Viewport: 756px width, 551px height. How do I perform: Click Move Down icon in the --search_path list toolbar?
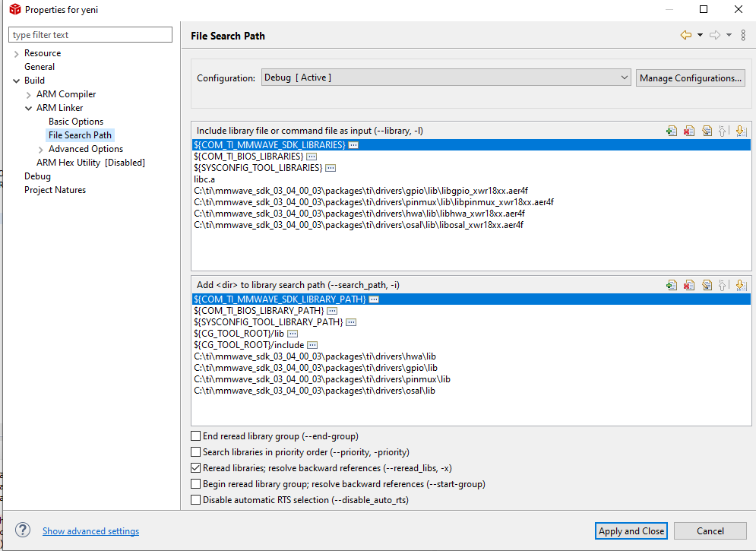741,285
